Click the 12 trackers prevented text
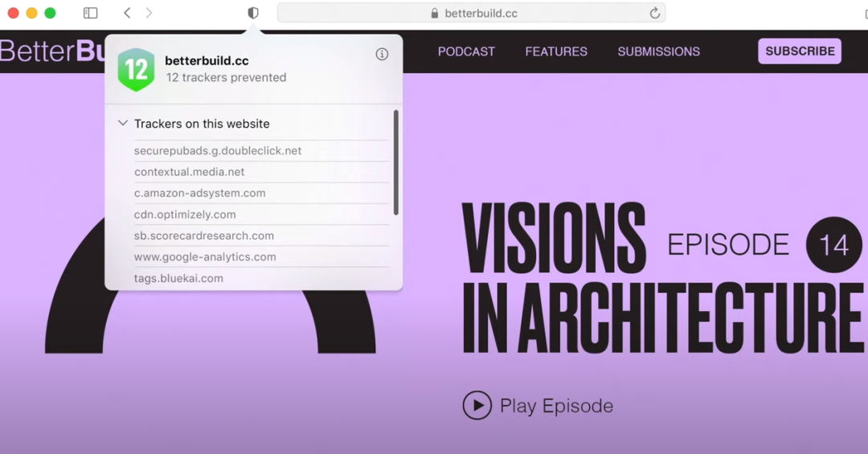 point(226,77)
